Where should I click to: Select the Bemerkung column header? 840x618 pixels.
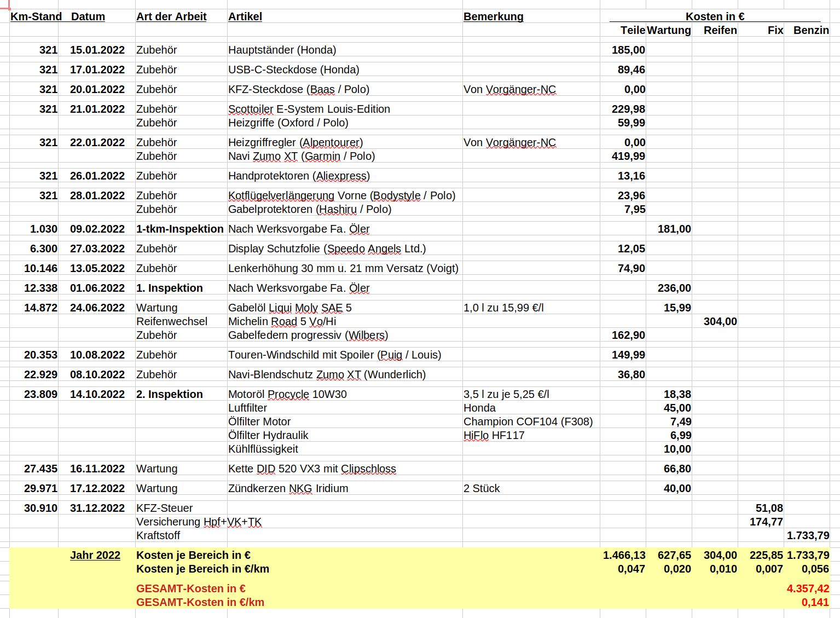[x=493, y=16]
